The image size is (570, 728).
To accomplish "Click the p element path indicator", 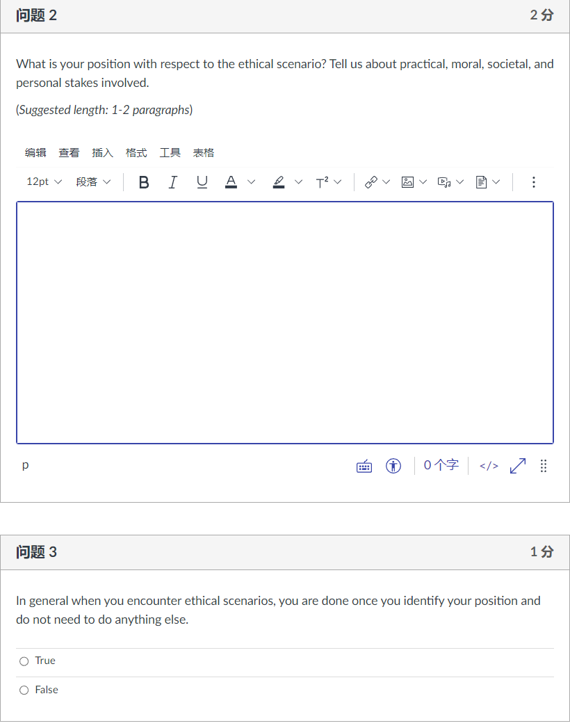I will click(25, 465).
